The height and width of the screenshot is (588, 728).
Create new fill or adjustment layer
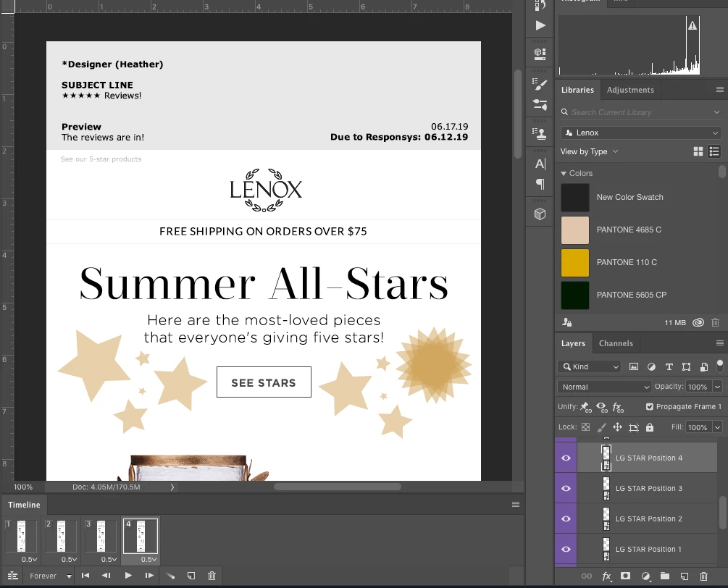pyautogui.click(x=646, y=576)
